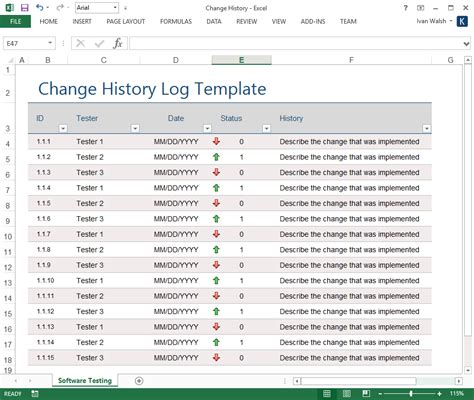The image size is (474, 400).
Task: Click the green FILE button
Action: coord(15,22)
